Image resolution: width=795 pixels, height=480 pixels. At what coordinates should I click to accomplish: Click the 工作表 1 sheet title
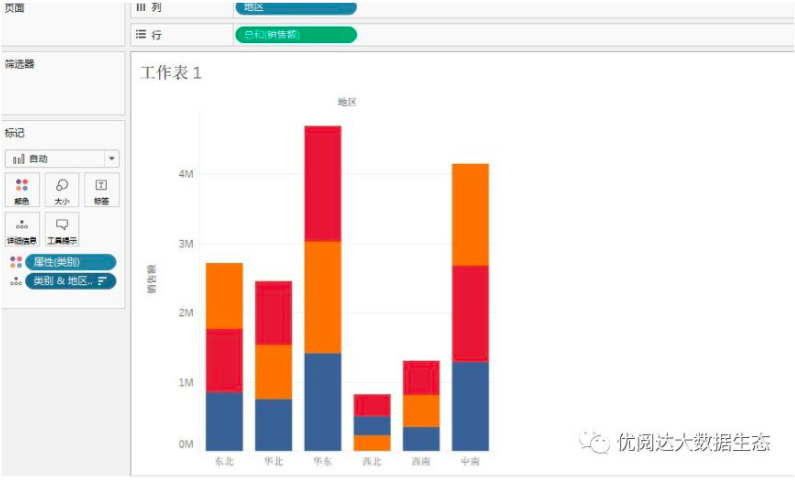click(x=171, y=73)
